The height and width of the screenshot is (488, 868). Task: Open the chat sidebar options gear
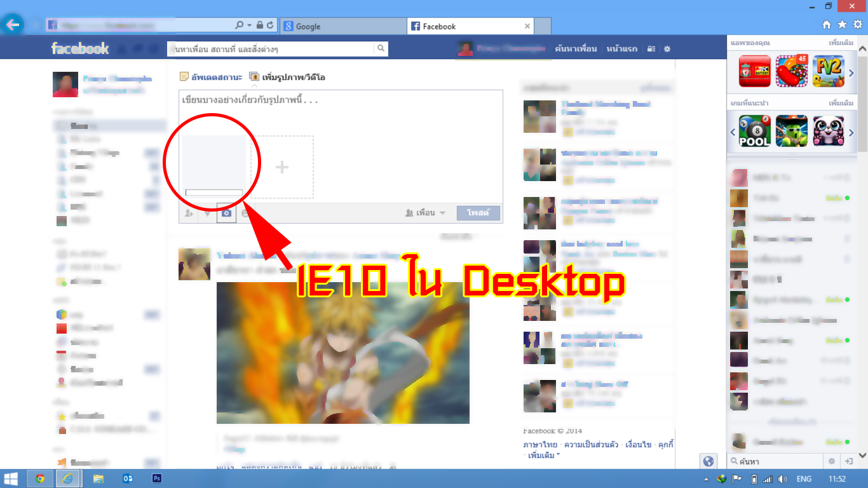click(831, 461)
